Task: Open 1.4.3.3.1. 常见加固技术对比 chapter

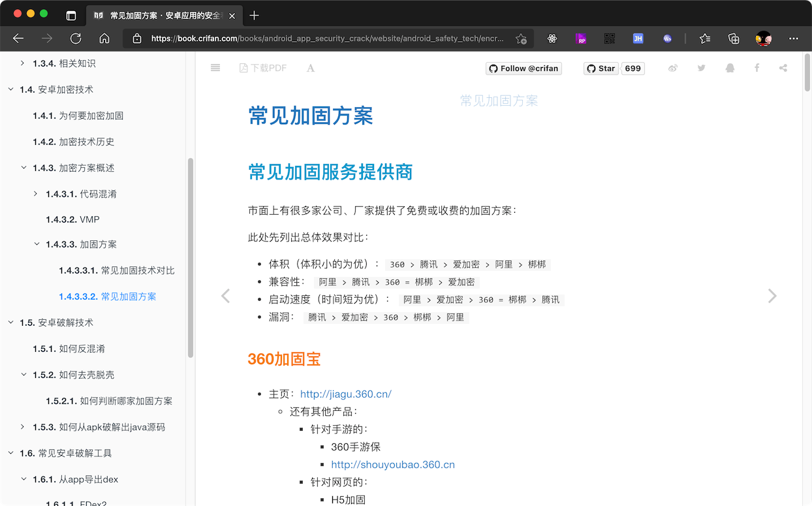Action: point(117,270)
